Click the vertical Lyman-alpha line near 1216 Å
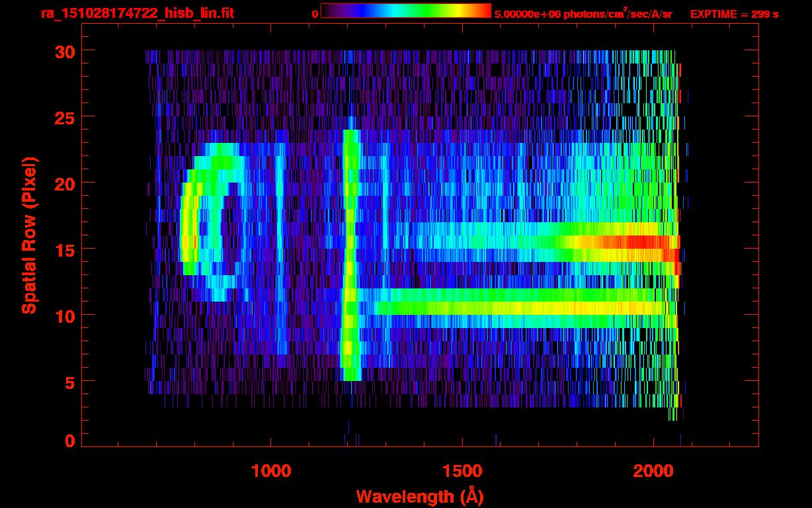This screenshot has width=812, height=508. [x=350, y=255]
